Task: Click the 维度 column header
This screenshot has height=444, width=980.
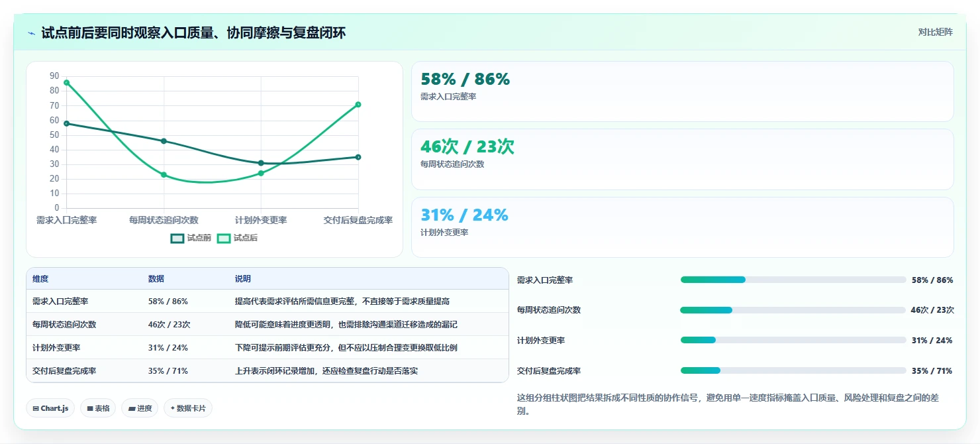Action: pyautogui.click(x=40, y=279)
